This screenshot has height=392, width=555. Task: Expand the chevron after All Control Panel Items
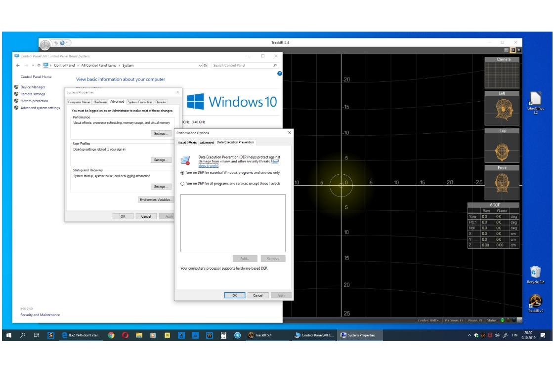pos(119,65)
